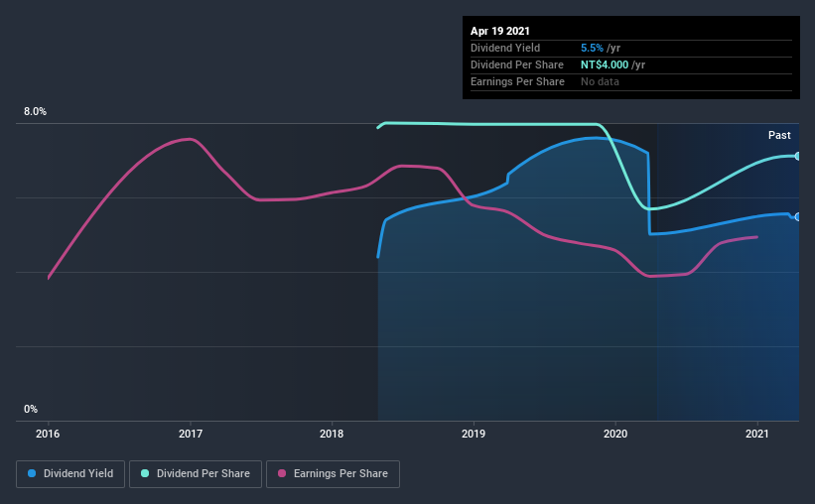Viewport: 815px width, 504px height.
Task: Toggle the Earnings Per Share legend button
Action: tap(334, 474)
